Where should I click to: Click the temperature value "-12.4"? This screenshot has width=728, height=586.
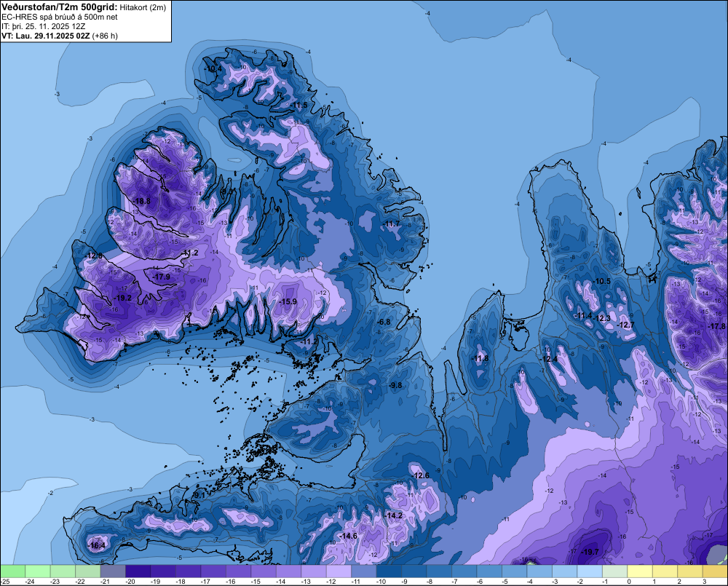pyautogui.click(x=550, y=359)
